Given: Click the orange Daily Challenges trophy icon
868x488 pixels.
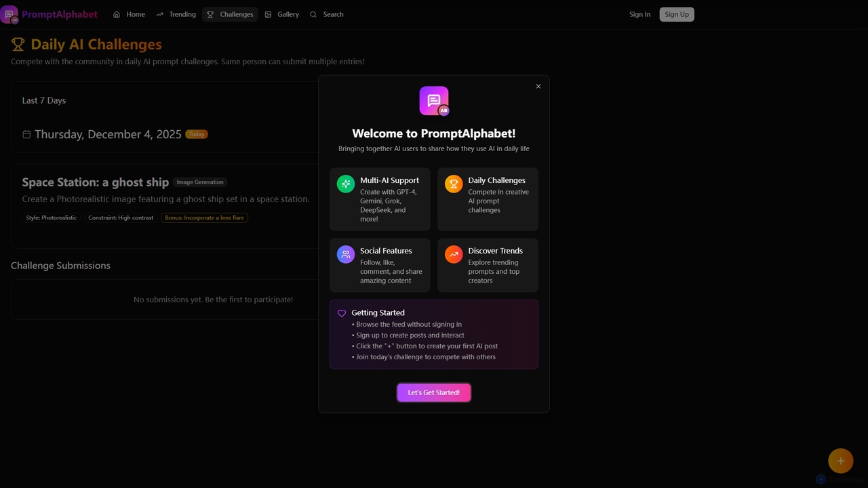Looking at the screenshot, I should click(454, 184).
